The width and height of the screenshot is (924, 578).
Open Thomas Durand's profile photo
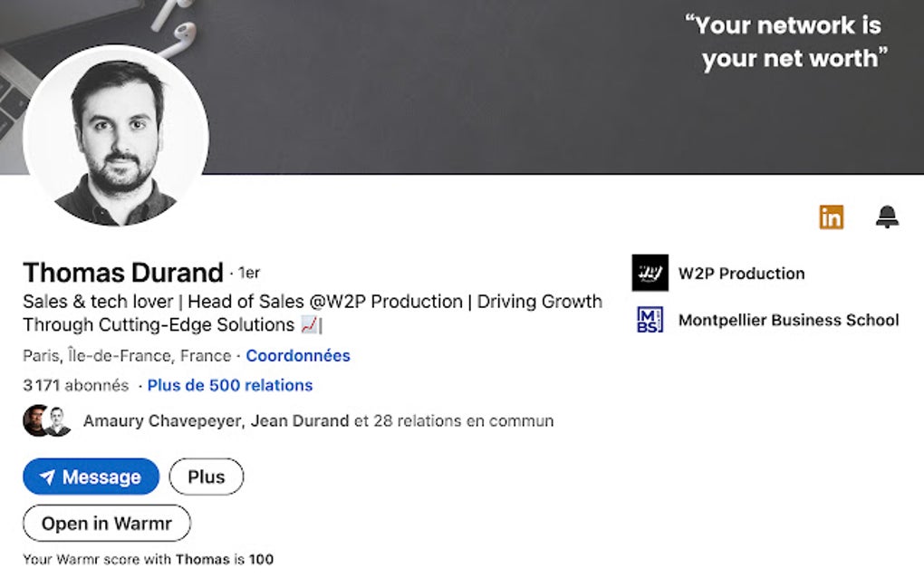point(116,138)
